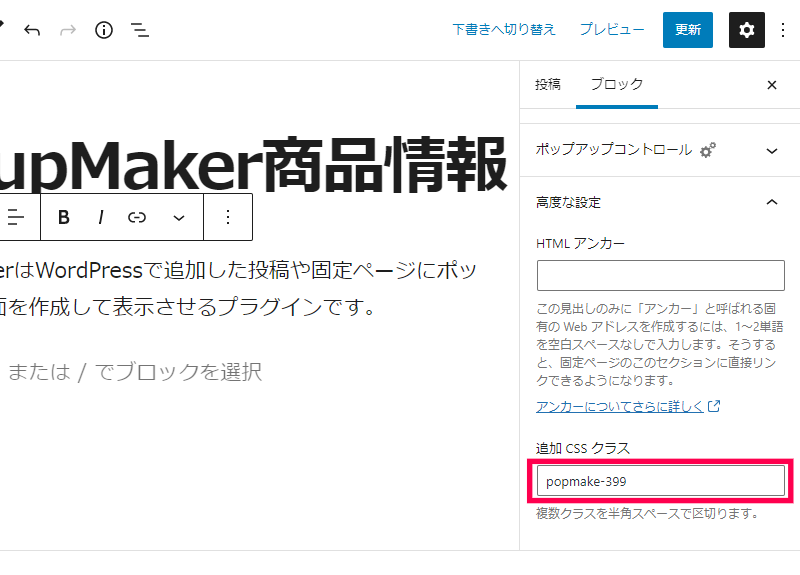Screen dimensions: 800x575
Task: Switch to draft with 下書きへ切り替え
Action: (504, 30)
